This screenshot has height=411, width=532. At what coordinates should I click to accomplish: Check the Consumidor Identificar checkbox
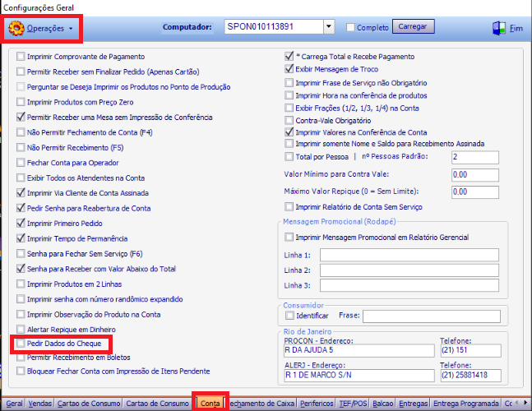(x=289, y=316)
